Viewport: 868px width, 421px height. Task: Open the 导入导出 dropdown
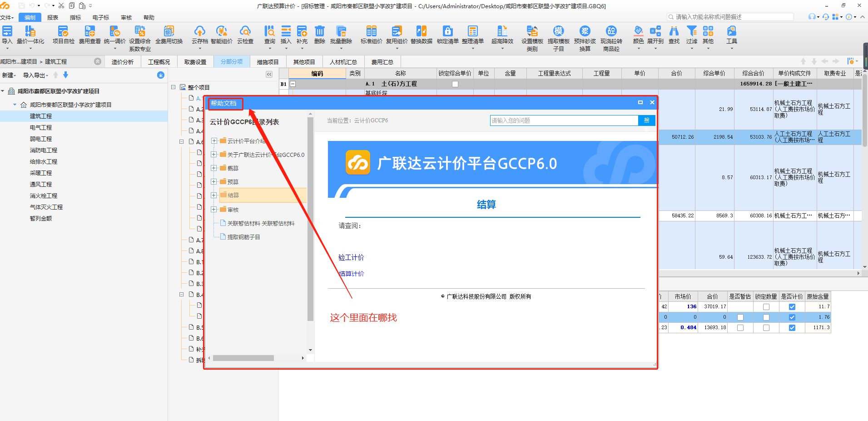coord(35,75)
